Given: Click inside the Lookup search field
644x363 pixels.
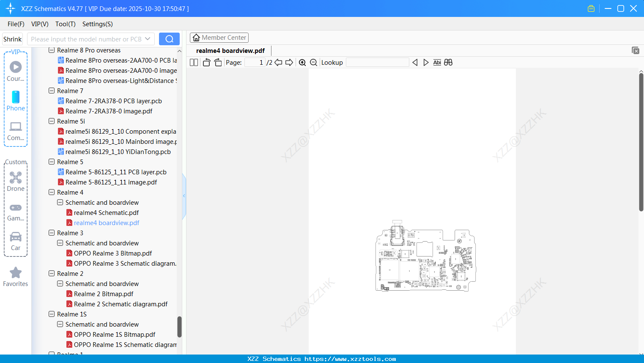Looking at the screenshot, I should click(x=377, y=62).
